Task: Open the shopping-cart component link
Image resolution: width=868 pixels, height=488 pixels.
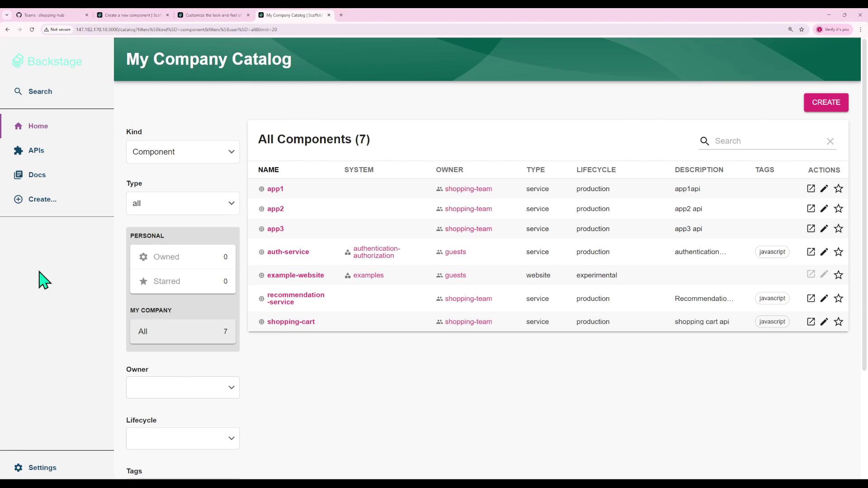Action: (x=291, y=322)
